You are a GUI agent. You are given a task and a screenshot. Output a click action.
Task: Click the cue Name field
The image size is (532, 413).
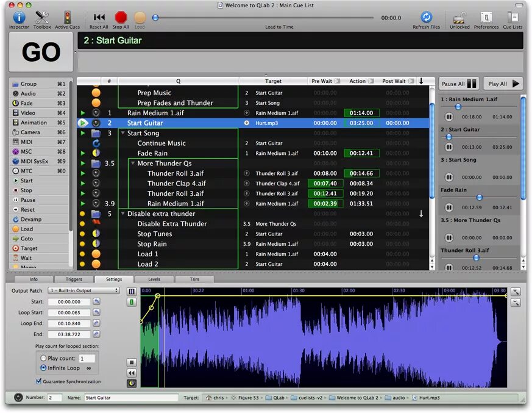point(131,398)
